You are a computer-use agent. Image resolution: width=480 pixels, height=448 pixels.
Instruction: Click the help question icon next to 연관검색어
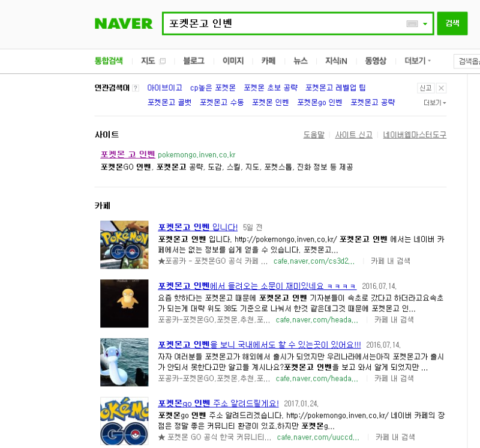pyautogui.click(x=136, y=88)
